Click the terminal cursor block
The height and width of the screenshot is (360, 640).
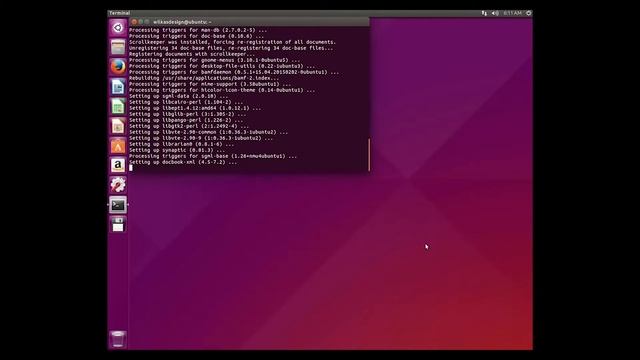tap(131, 168)
